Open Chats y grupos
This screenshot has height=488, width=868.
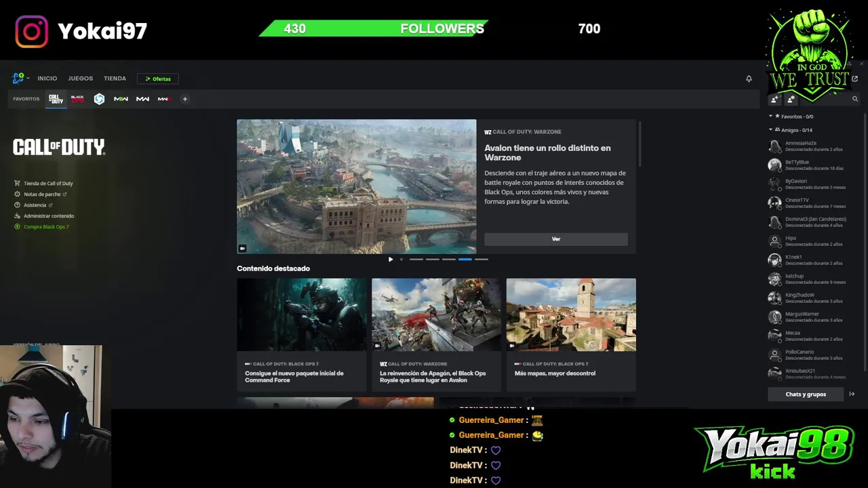[x=806, y=394]
